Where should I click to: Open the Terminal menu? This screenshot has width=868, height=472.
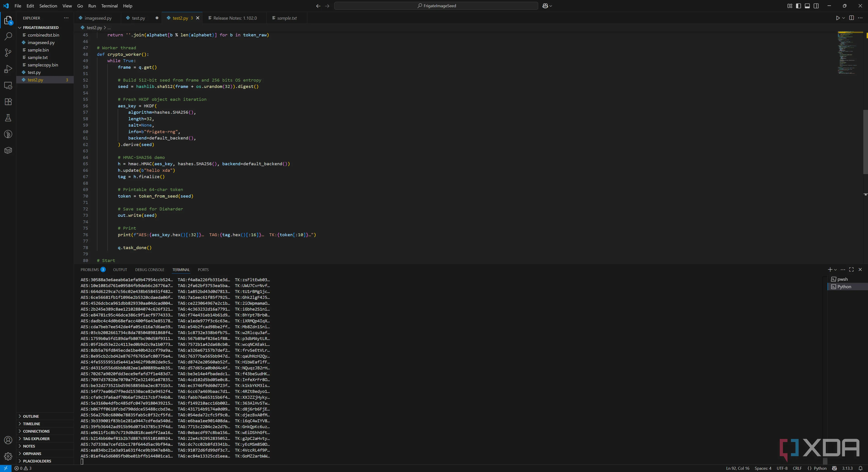click(109, 6)
